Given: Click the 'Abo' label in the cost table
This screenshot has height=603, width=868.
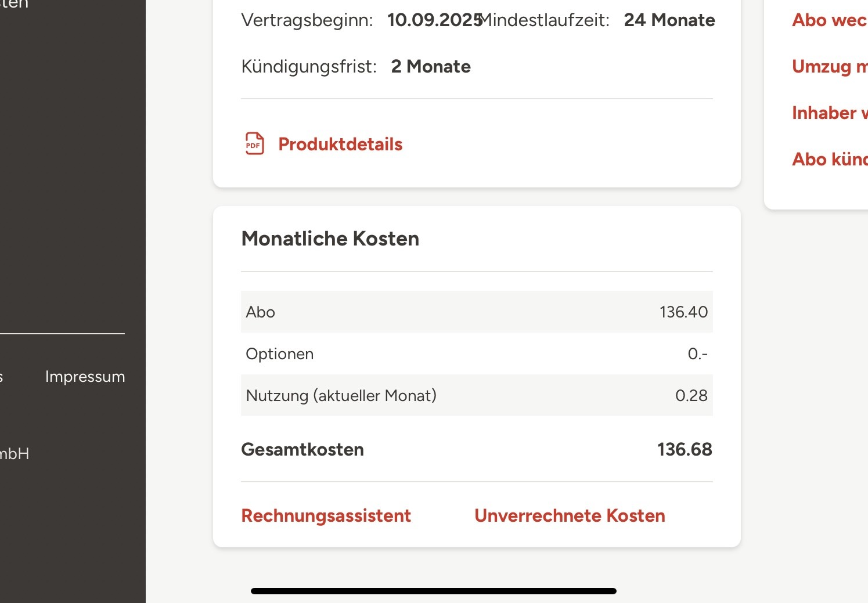Looking at the screenshot, I should (x=260, y=312).
